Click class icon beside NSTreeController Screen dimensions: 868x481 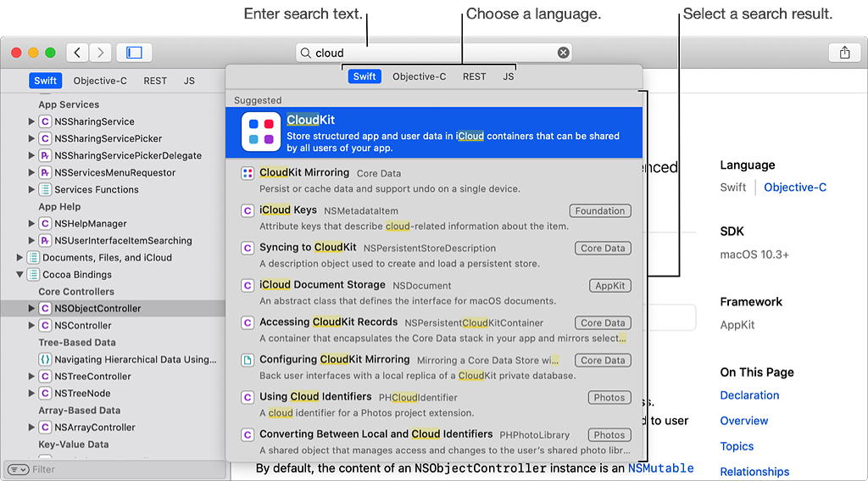pos(46,377)
